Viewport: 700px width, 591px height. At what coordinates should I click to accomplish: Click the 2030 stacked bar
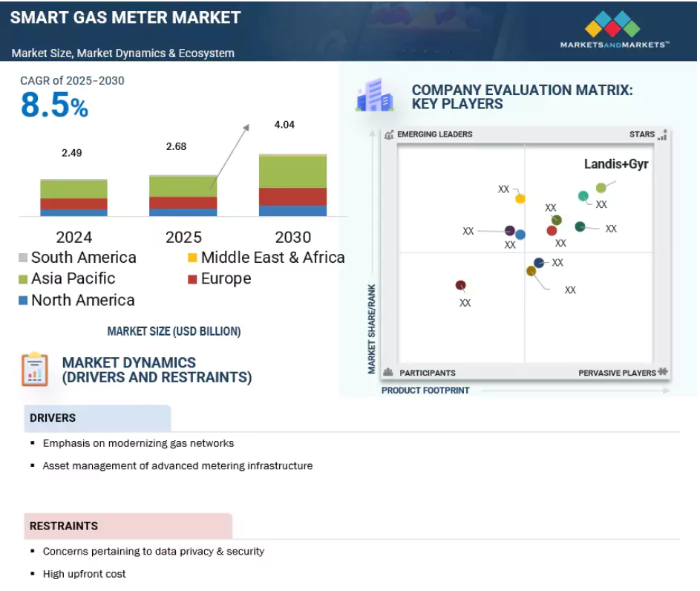(x=293, y=186)
